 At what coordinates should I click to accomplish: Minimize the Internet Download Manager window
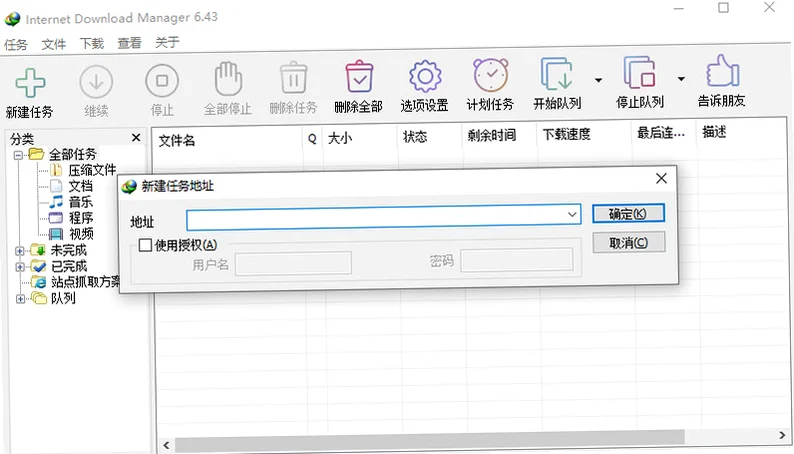coord(679,9)
